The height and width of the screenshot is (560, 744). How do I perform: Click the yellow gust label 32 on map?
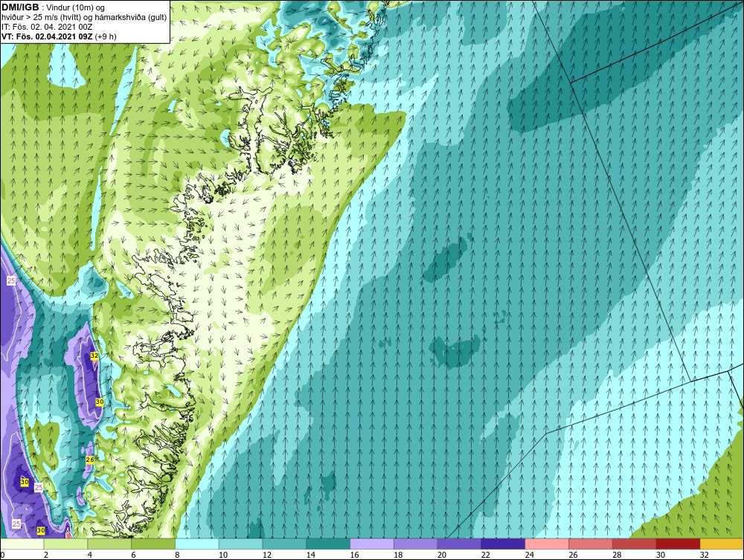pos(94,355)
